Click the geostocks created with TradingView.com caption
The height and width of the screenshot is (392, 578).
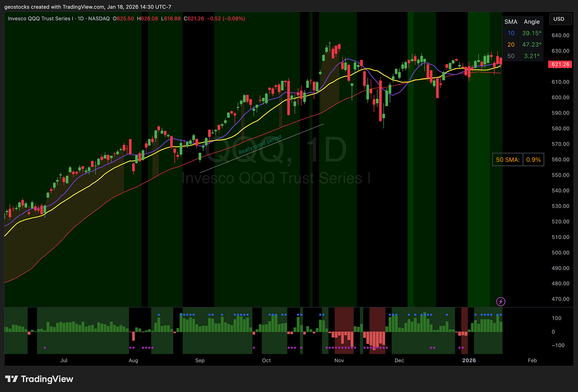coord(87,7)
